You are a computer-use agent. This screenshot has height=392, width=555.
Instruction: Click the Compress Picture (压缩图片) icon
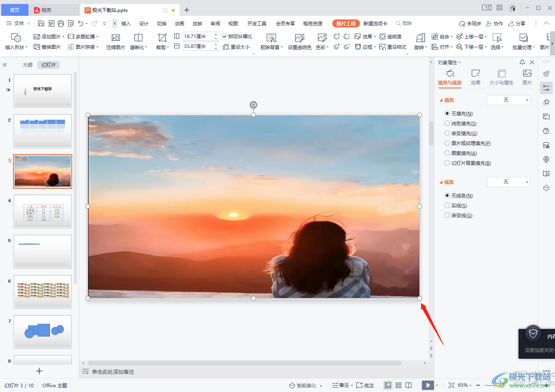116,38
